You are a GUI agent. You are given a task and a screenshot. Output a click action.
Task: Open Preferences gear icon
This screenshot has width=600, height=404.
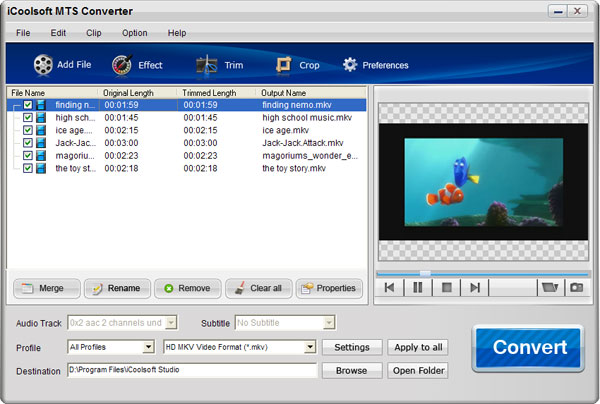350,65
